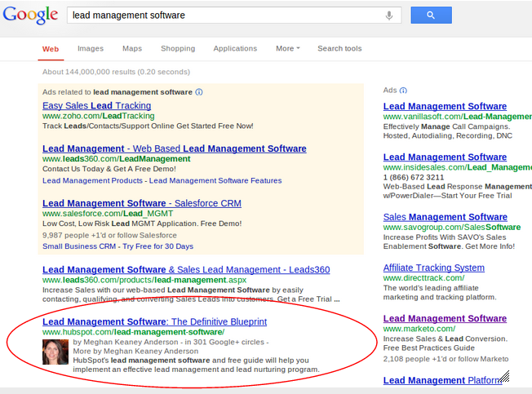Click 'Lead Management Software Features' sitelink
The width and height of the screenshot is (532, 394).
215,180
